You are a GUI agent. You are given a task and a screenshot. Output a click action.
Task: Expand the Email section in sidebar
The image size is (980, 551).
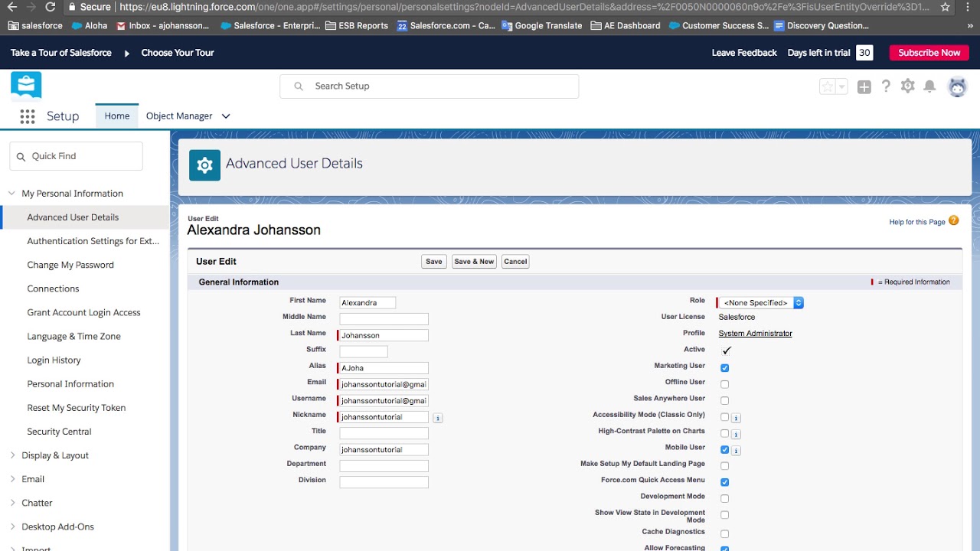tap(11, 479)
